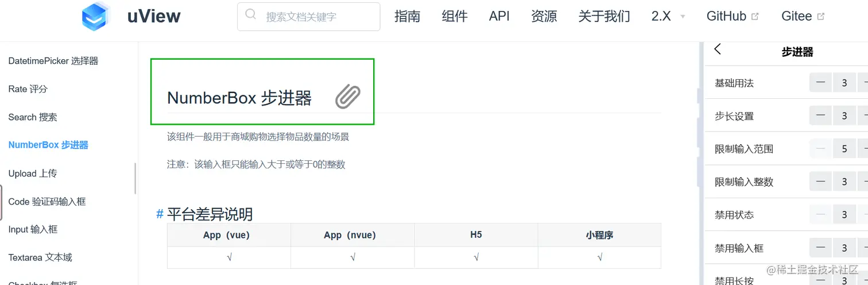Go back using the phone preview chevron
Screen dimensions: 868x285
pos(718,49)
